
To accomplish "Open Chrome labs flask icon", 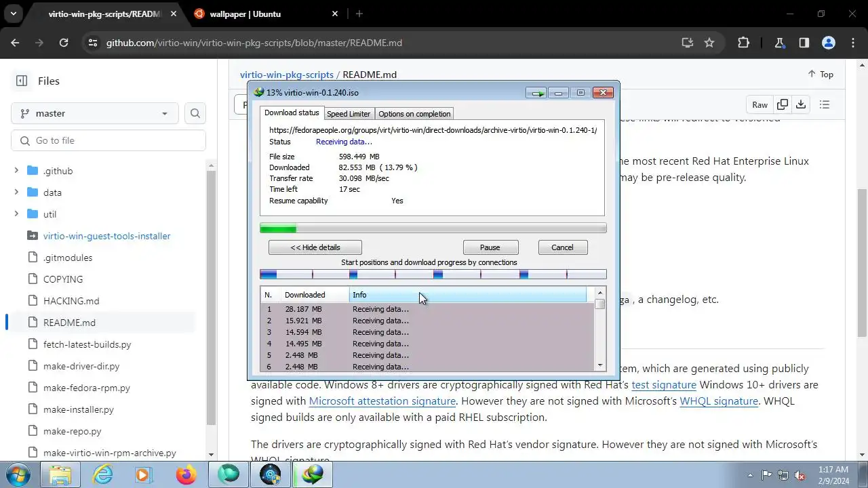I will pyautogui.click(x=780, y=43).
